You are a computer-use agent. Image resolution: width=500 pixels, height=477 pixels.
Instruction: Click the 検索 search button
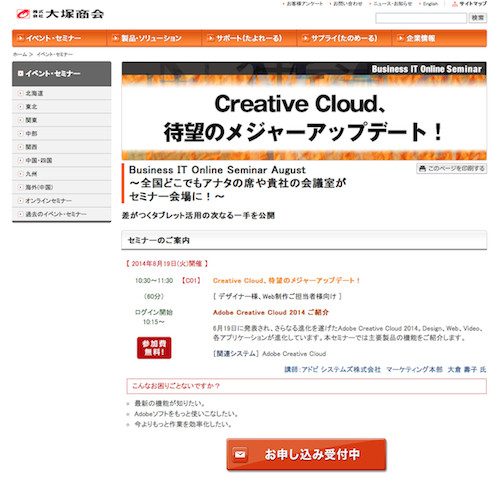point(478,18)
